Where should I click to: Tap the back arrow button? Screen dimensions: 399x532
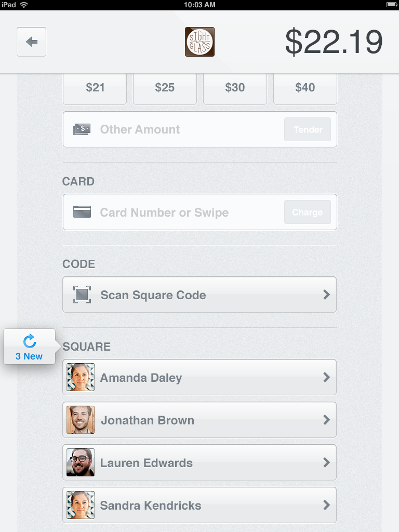click(31, 42)
